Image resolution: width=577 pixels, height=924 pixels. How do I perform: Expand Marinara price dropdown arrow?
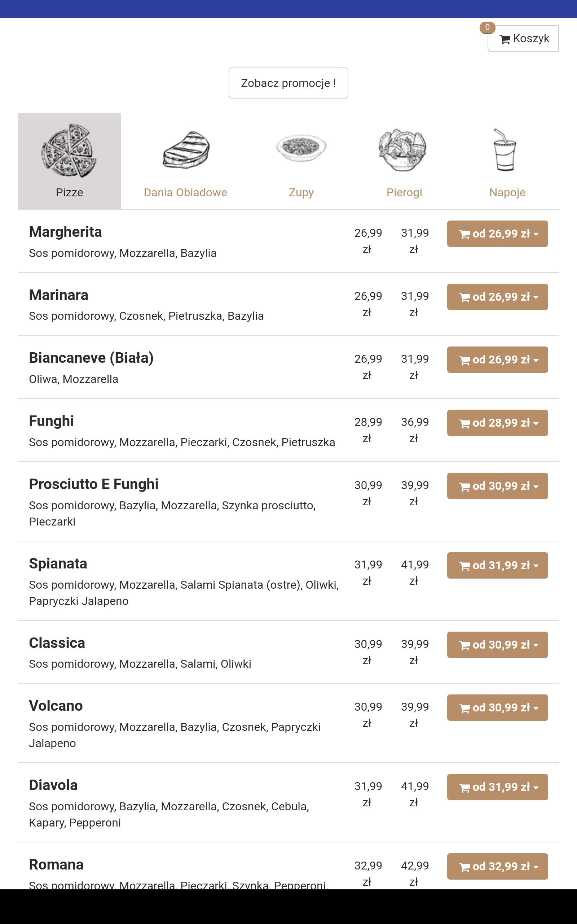point(536,297)
